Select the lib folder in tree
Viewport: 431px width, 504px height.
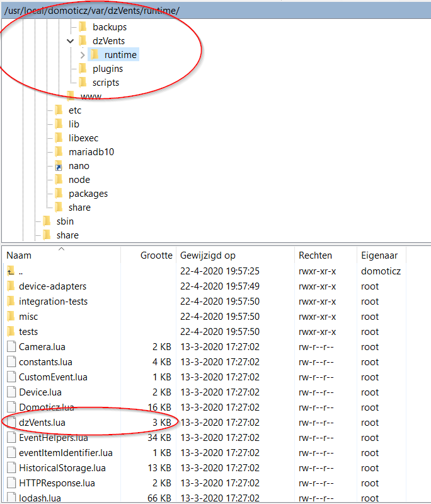pos(74,124)
